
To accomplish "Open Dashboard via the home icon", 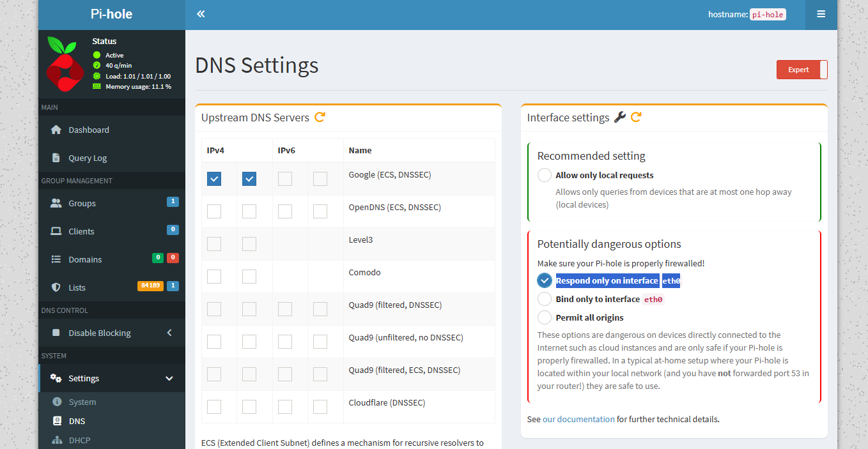I will point(56,130).
